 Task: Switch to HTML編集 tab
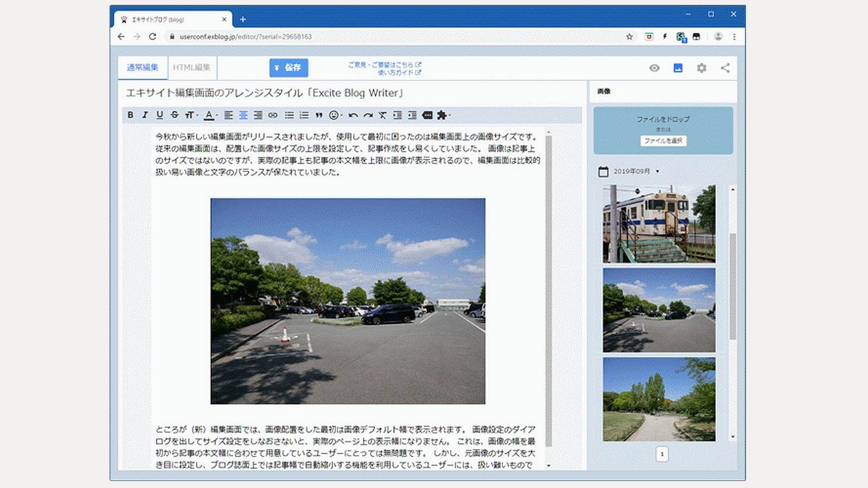192,68
